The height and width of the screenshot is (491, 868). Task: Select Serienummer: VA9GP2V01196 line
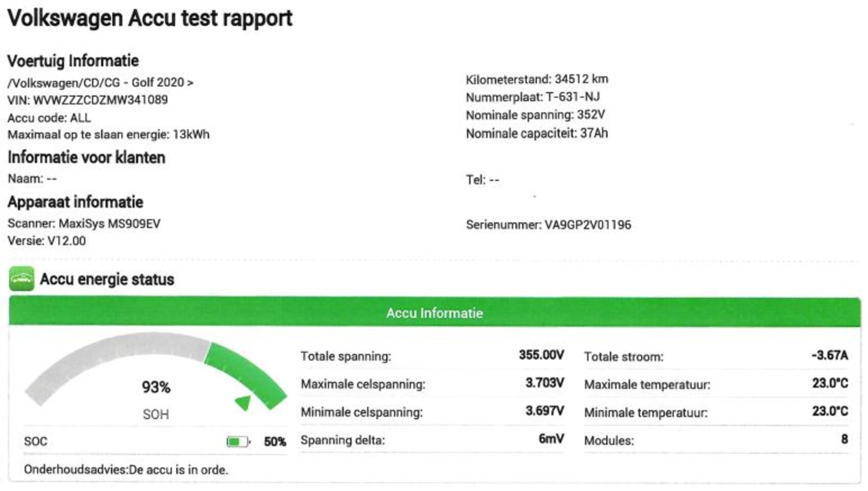549,225
